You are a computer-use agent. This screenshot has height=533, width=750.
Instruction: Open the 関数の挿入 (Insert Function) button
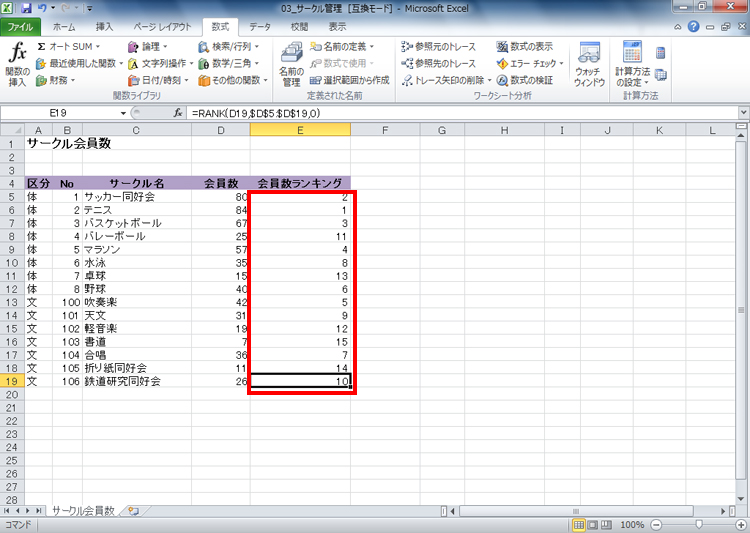[18, 65]
